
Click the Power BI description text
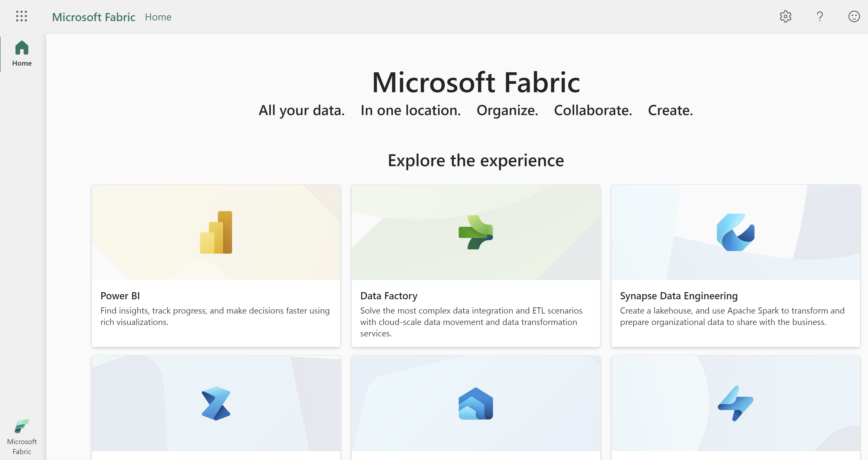pyautogui.click(x=215, y=316)
